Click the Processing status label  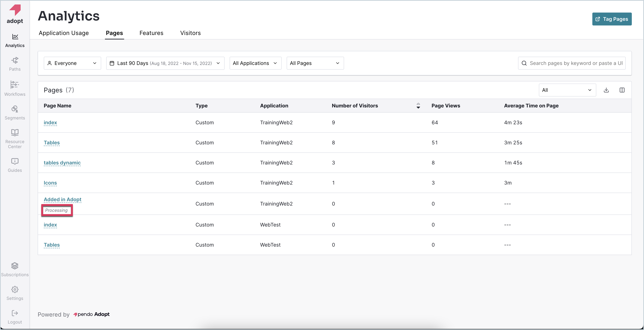[56, 211]
